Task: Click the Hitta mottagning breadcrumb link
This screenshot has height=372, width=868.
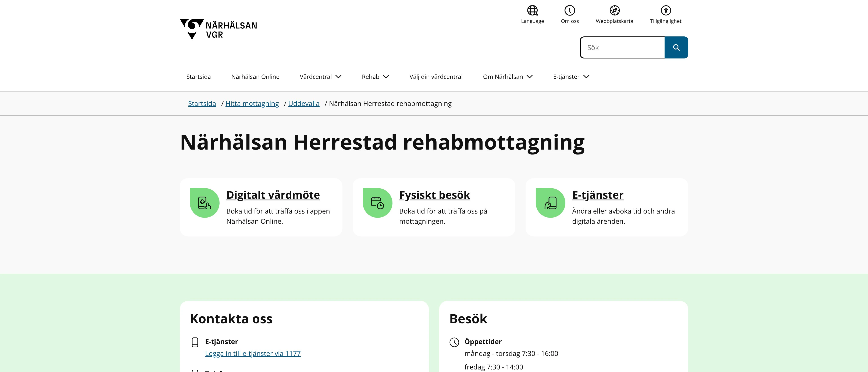Action: tap(252, 103)
